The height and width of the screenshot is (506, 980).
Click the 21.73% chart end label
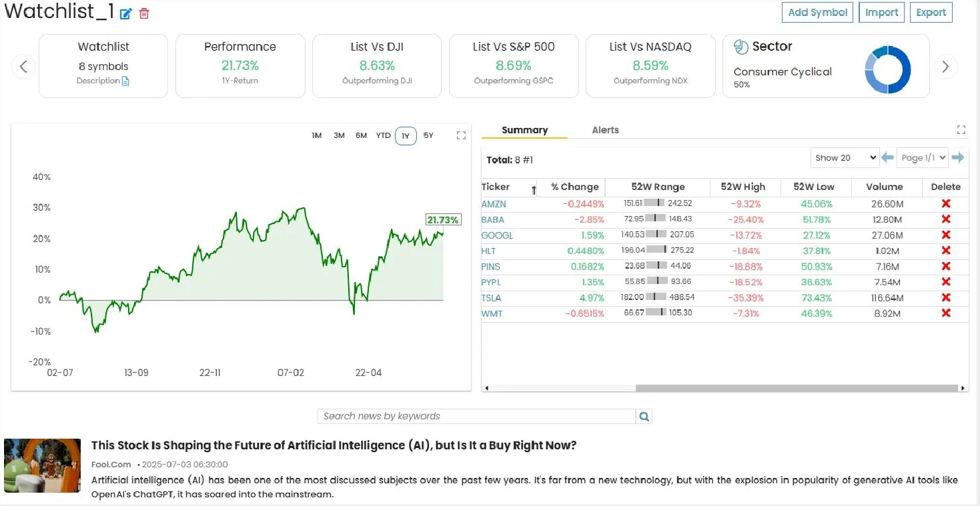click(443, 220)
